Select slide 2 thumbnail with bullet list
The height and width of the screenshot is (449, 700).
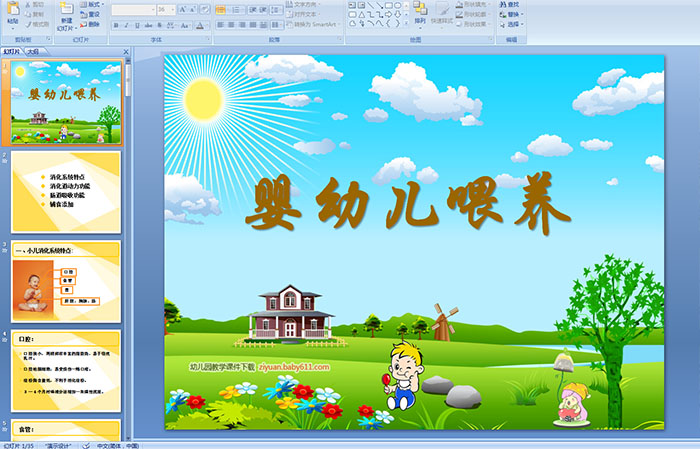click(66, 192)
